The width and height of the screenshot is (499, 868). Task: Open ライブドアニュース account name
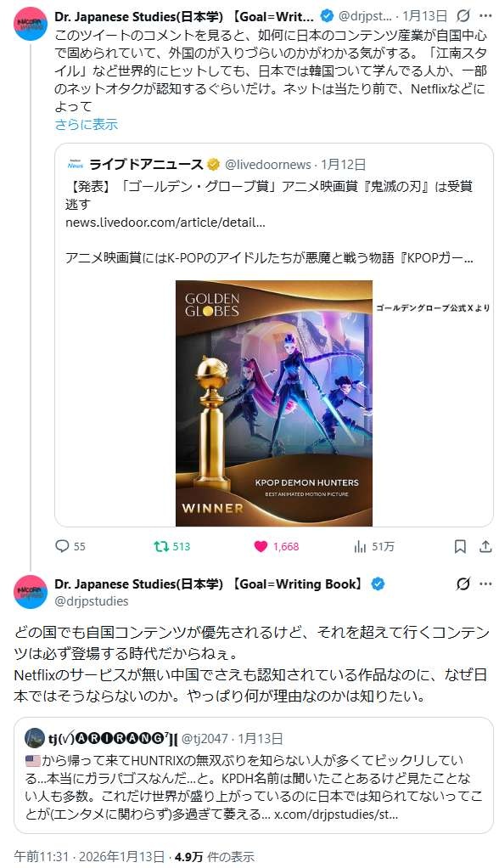click(146, 165)
